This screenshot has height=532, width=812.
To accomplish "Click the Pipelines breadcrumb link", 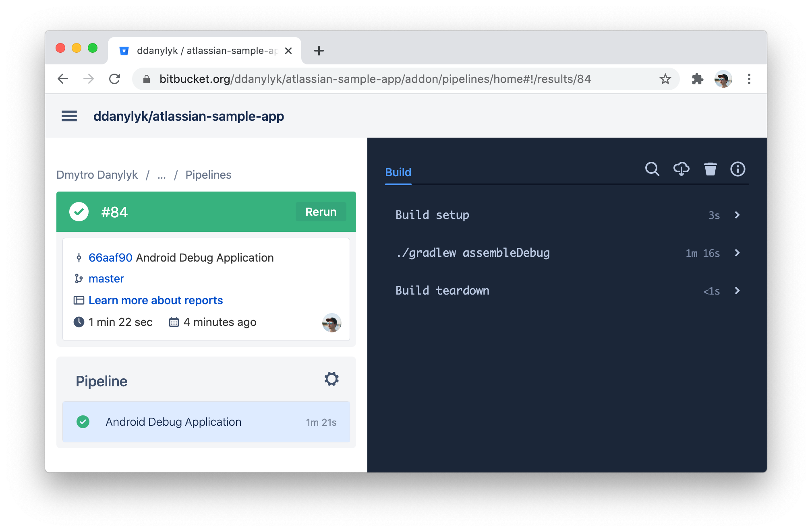I will pyautogui.click(x=208, y=175).
